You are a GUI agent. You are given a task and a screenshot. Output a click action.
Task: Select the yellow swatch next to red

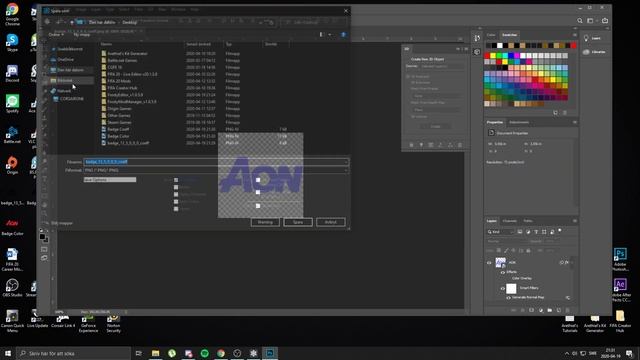493,56
